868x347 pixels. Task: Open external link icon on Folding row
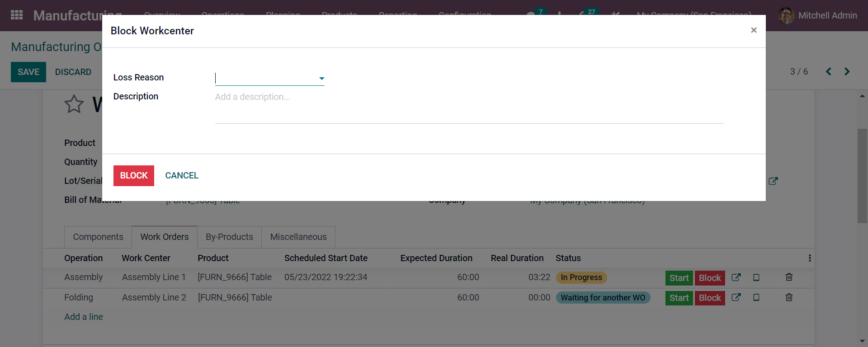[x=736, y=297]
